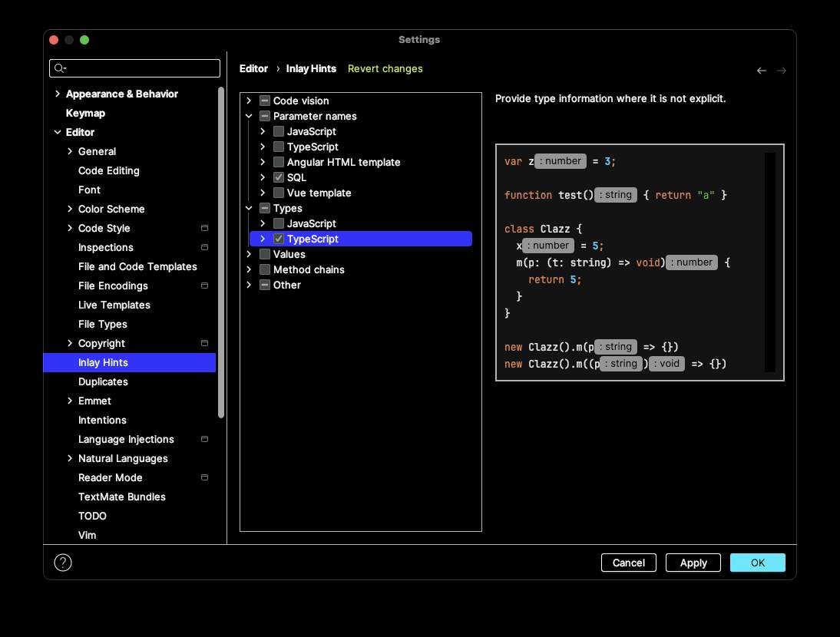840x637 pixels.
Task: Check the Vue template checkbox
Action: 279,193
